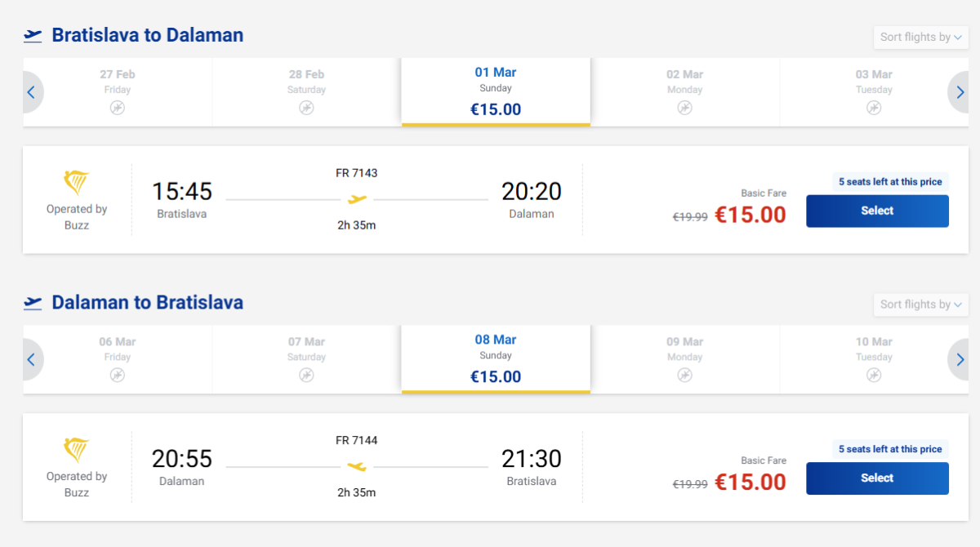Click the plane icon beside Bratislava to Dalaman

[x=33, y=35]
